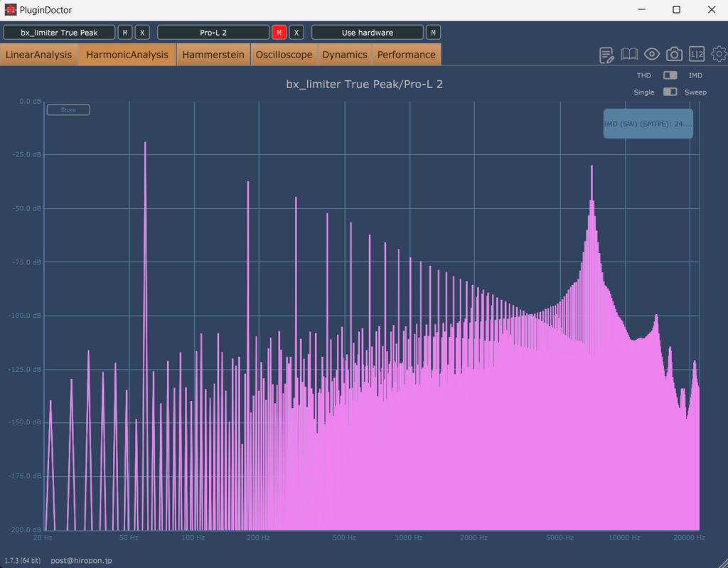Click the Store button on graph
Screen dimensions: 728x568
[68, 110]
